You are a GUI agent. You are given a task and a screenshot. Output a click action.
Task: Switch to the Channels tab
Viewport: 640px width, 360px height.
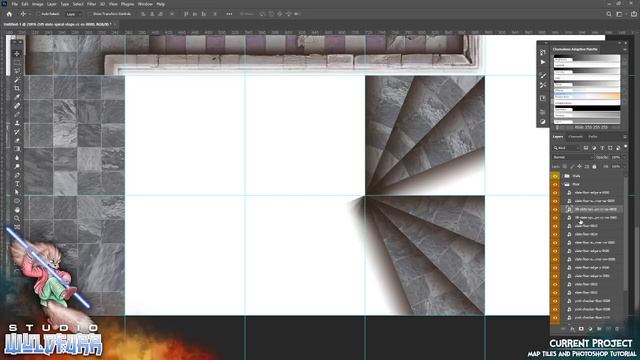(x=576, y=137)
